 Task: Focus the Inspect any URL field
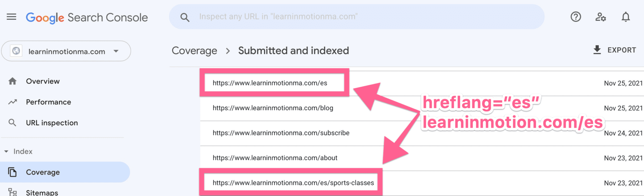(357, 17)
